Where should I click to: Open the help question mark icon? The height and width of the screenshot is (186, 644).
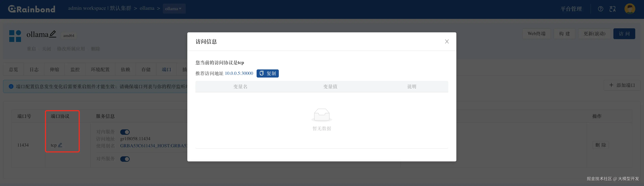tap(600, 9)
